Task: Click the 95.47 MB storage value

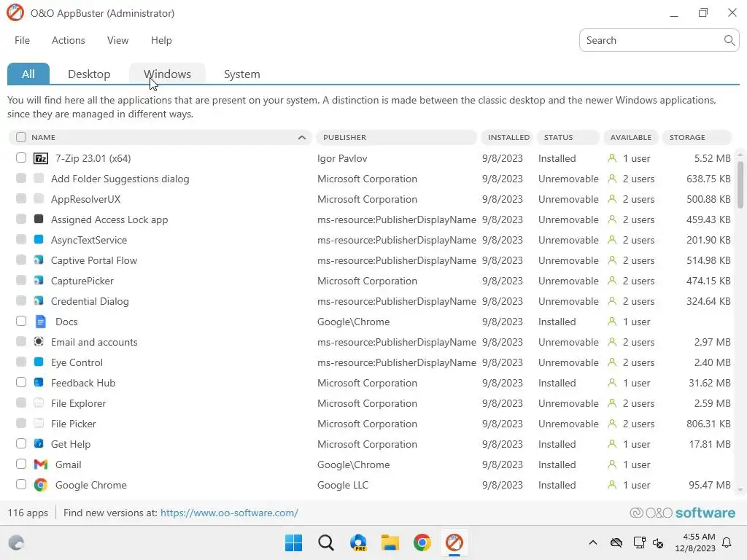Action: (x=709, y=485)
